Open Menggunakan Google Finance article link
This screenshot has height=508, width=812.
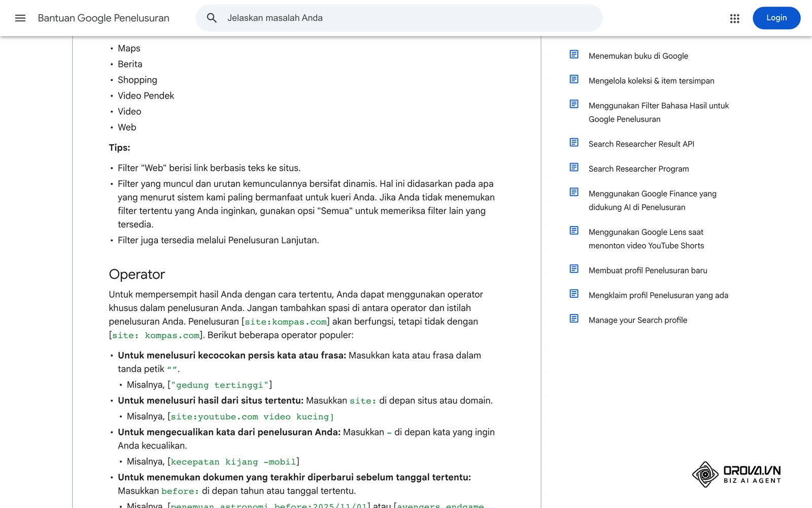[653, 201]
